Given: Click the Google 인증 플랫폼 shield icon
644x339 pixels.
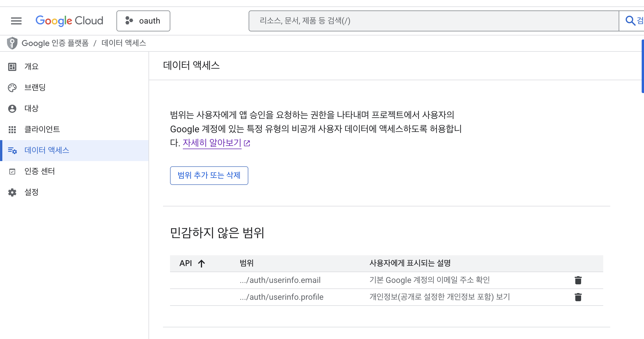Looking at the screenshot, I should tap(12, 43).
